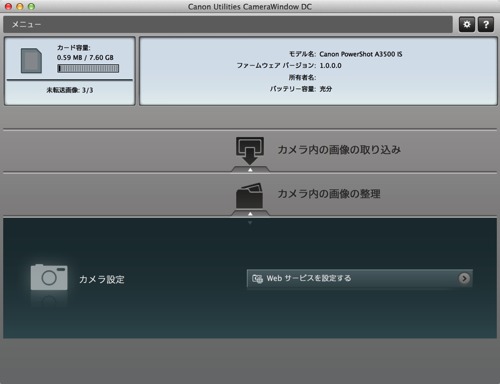Image resolution: width=500 pixels, height=384 pixels.
Task: Click firmware version 1.0.0.0 value
Action: [x=330, y=66]
